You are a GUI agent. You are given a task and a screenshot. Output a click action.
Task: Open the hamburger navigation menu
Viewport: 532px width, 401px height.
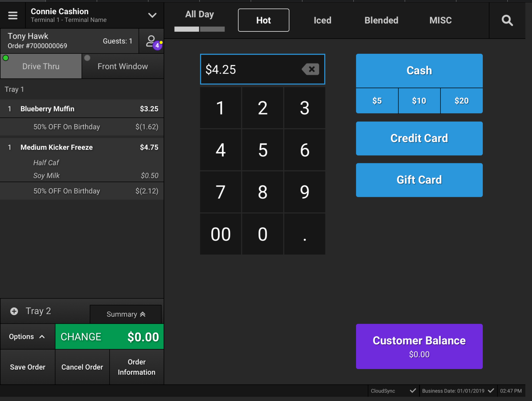point(13,15)
